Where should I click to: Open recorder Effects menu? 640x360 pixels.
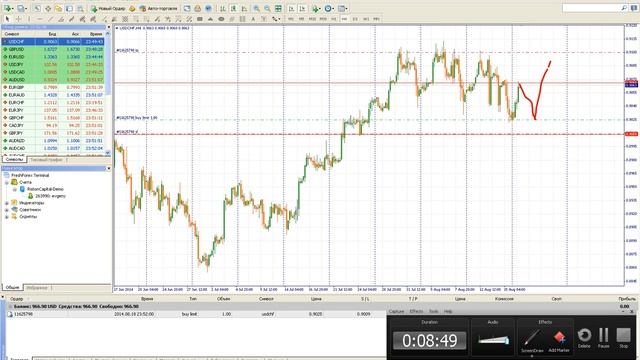(x=416, y=311)
